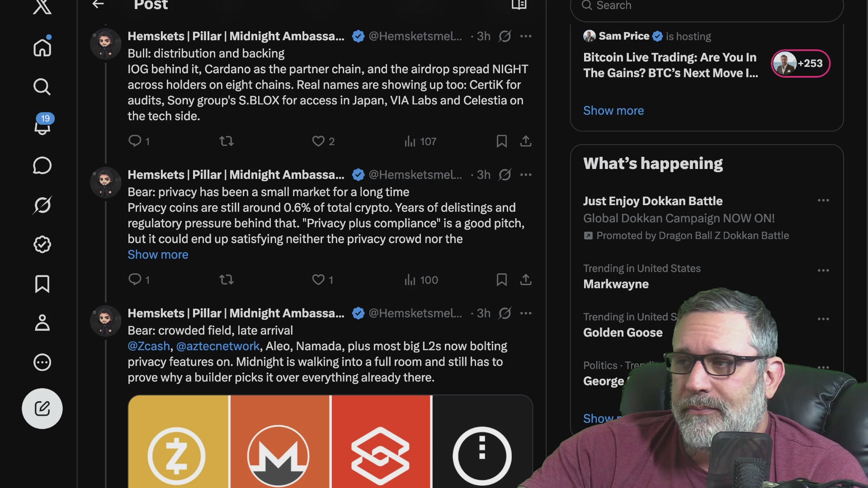Open Explore search icon in sidebar
This screenshot has width=868, height=488.
[x=42, y=87]
